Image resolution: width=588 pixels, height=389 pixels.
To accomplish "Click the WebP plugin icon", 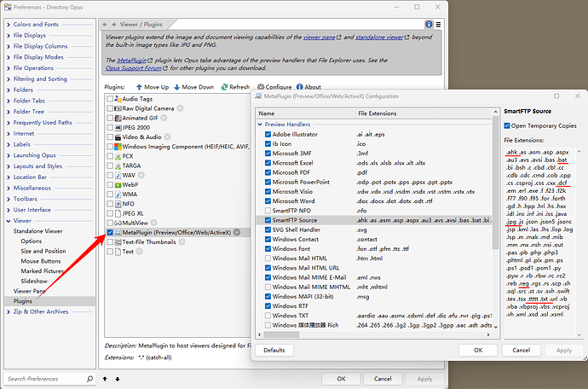I will [x=118, y=185].
